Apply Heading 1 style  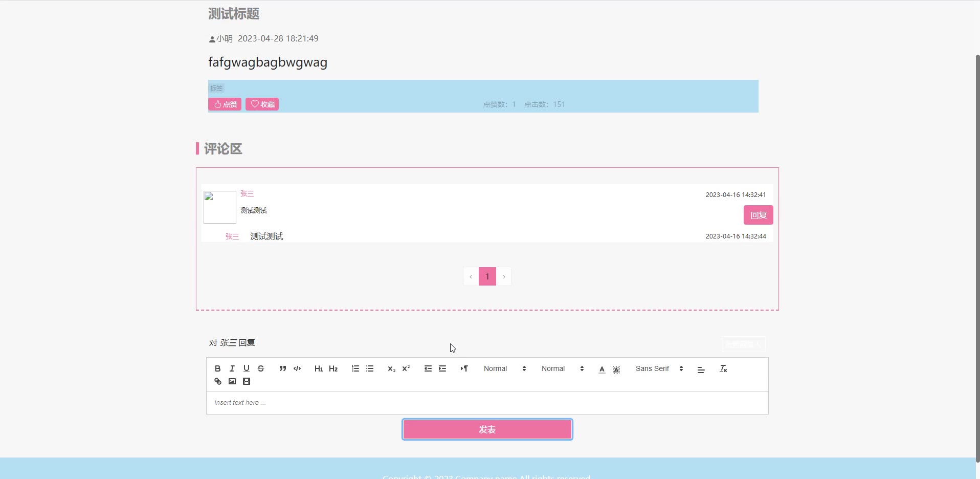[319, 368]
